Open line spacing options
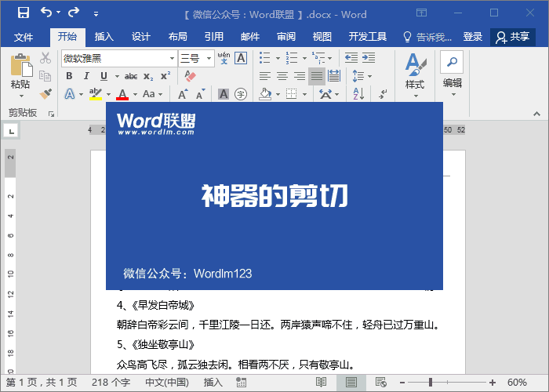549x392 pixels. 362,76
